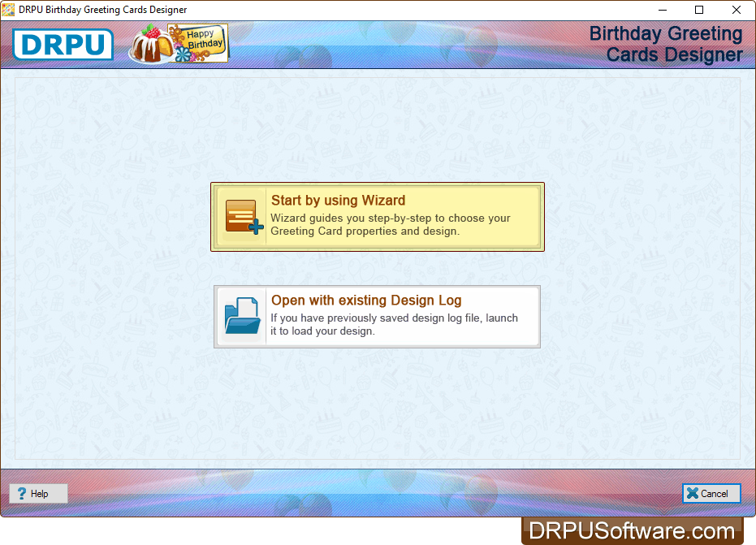Click the app icon in the title bar
756x545 pixels.
click(8, 10)
